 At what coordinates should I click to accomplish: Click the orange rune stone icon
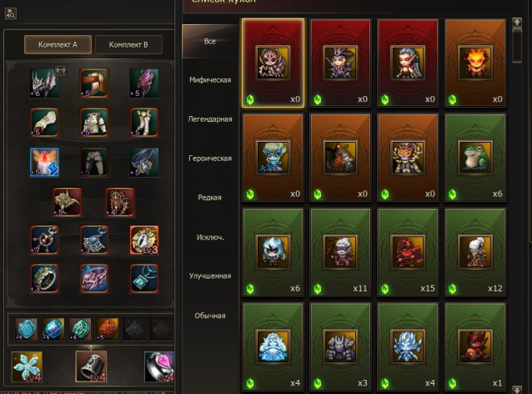tap(108, 329)
